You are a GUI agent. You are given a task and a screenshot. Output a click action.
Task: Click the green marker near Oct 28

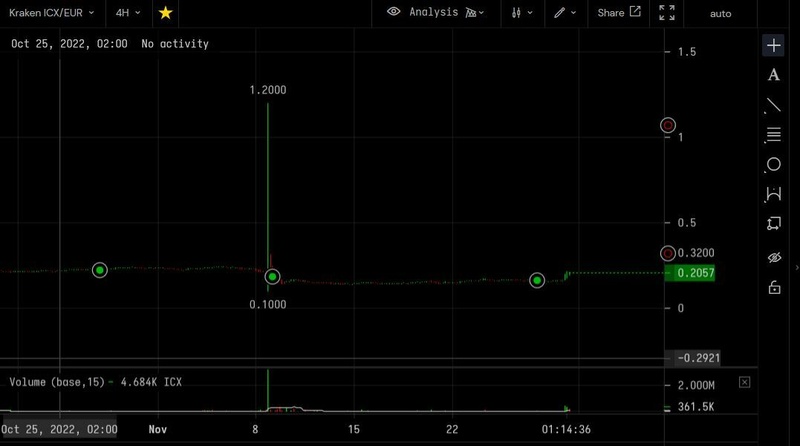pyautogui.click(x=99, y=270)
